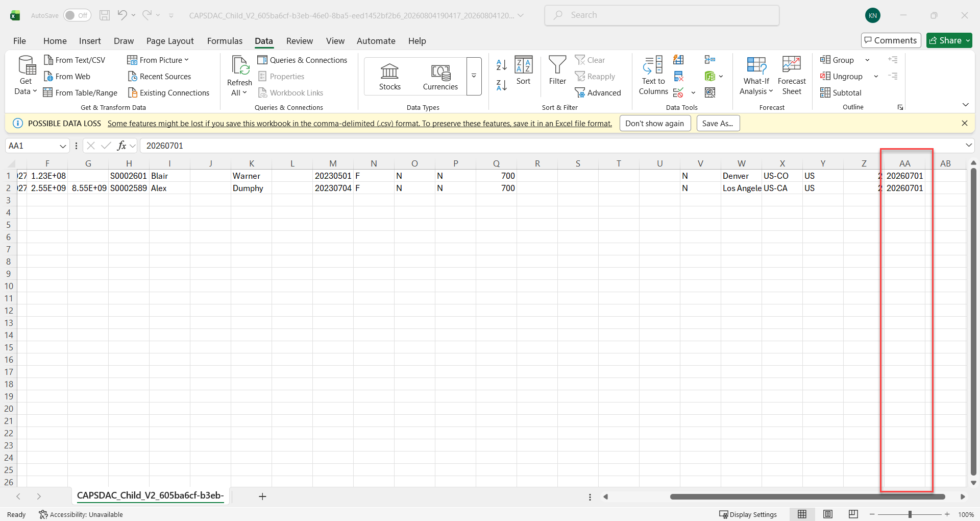This screenshot has width=980, height=521.
Task: Click Remove Duplicates icon
Action: click(x=678, y=77)
